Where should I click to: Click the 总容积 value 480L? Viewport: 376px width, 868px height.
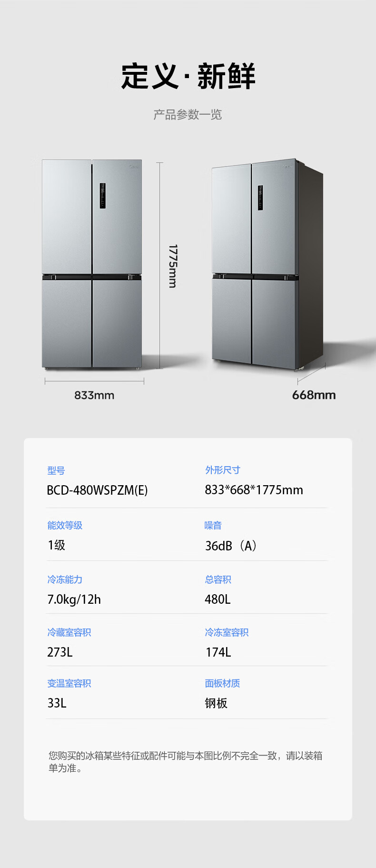coord(218,599)
